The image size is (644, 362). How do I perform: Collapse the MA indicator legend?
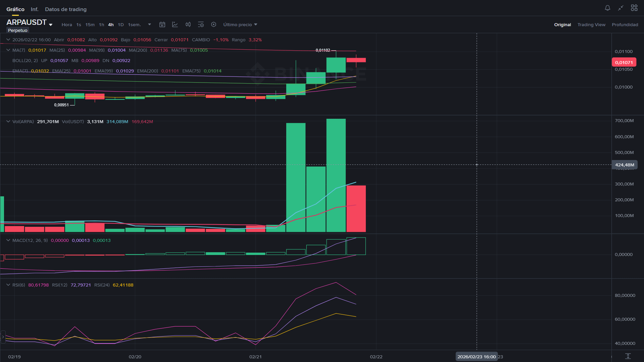pos(8,50)
